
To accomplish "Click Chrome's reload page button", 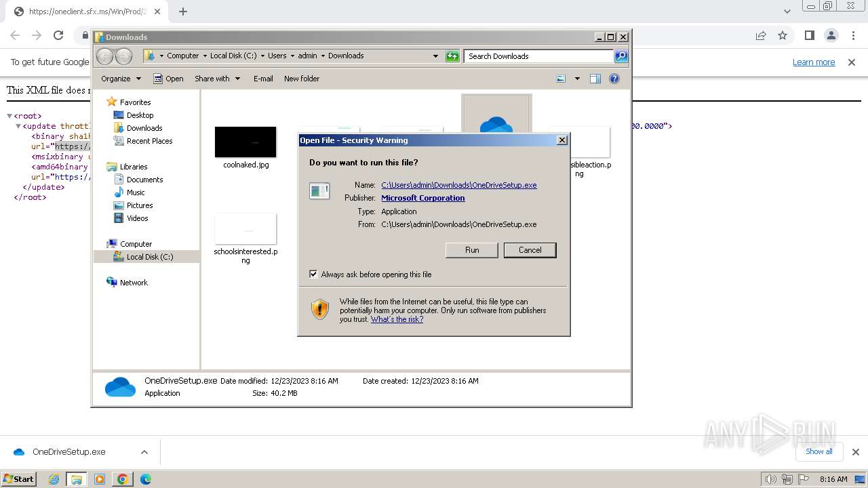I will pyautogui.click(x=58, y=35).
